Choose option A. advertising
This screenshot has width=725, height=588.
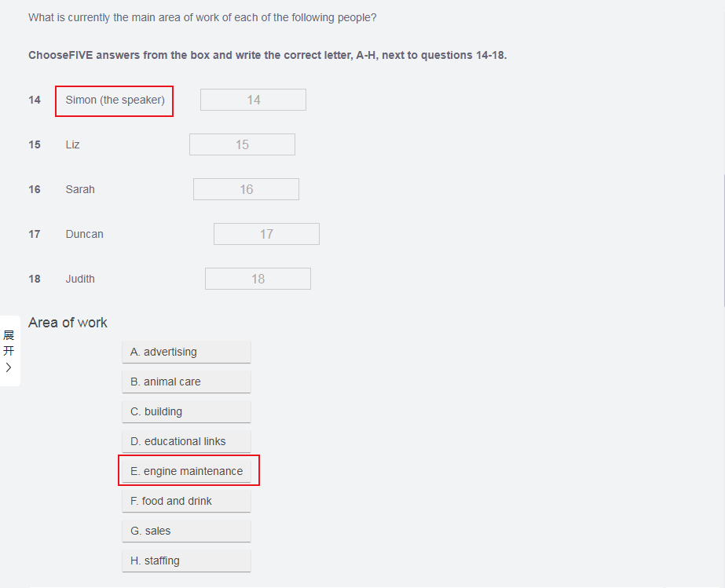coord(186,352)
